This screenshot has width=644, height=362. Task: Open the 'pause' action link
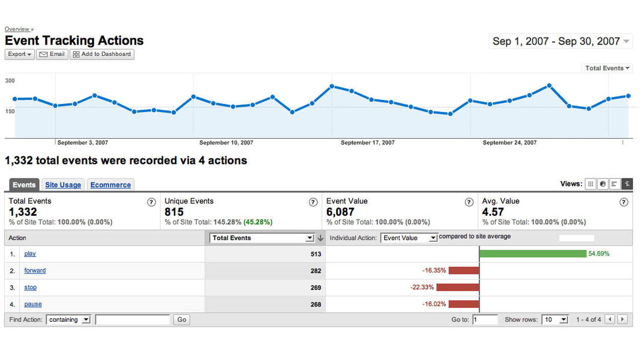click(33, 304)
